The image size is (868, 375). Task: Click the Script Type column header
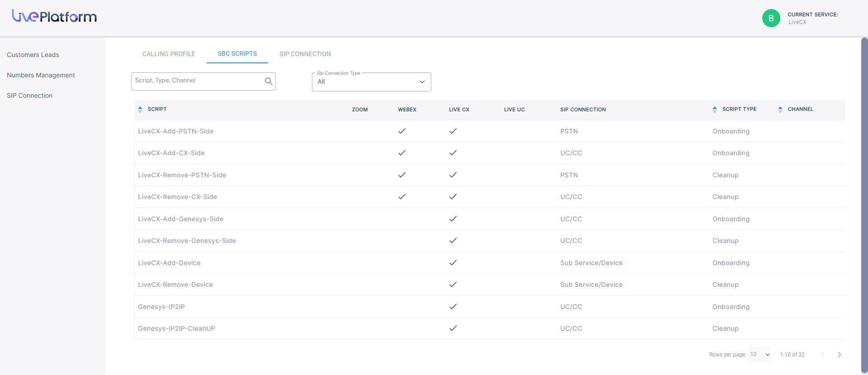pyautogui.click(x=739, y=109)
